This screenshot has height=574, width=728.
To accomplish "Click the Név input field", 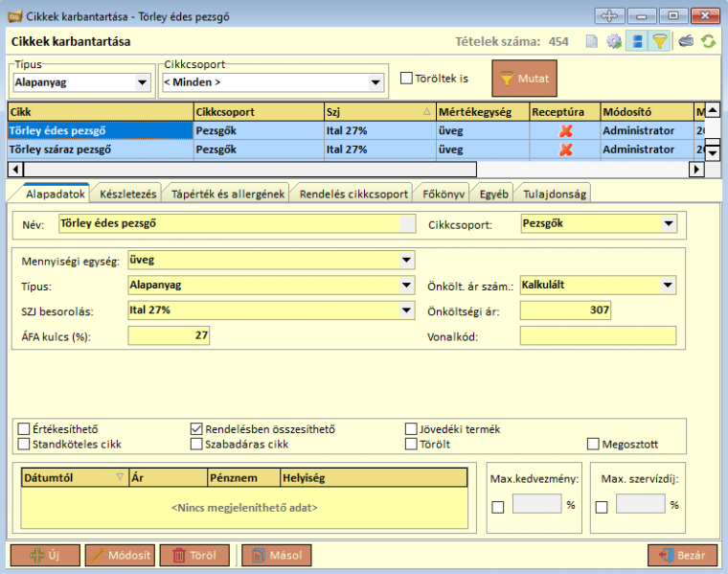I will point(237,223).
